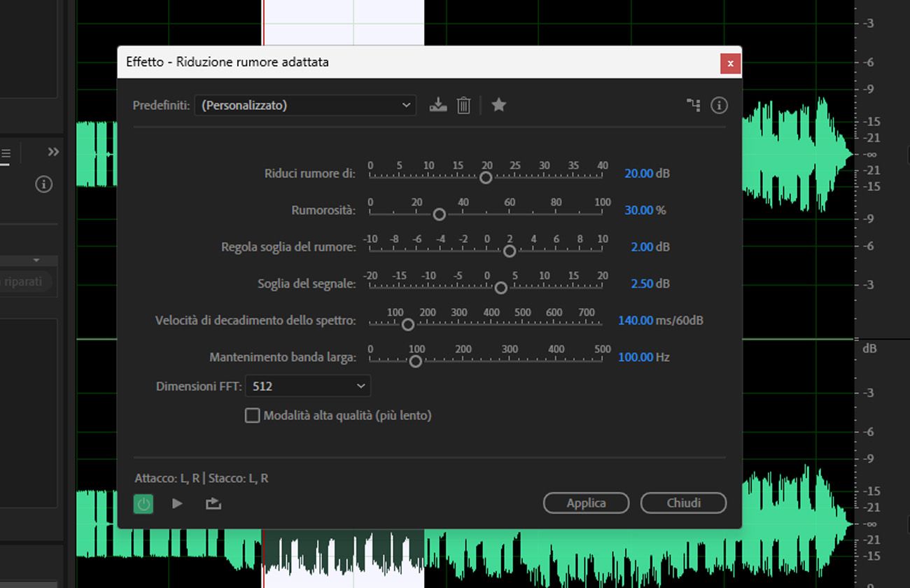Click the info icon in the left panel
This screenshot has width=910, height=588.
point(43,184)
